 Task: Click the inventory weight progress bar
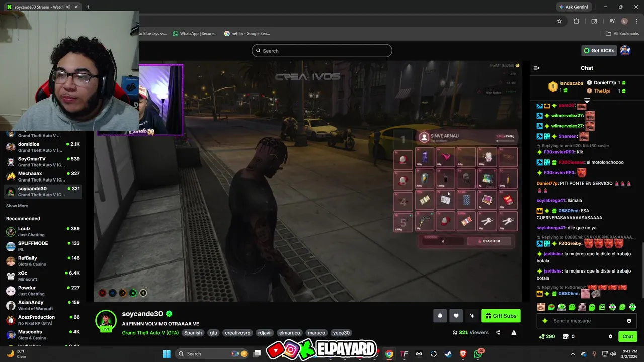(506, 141)
